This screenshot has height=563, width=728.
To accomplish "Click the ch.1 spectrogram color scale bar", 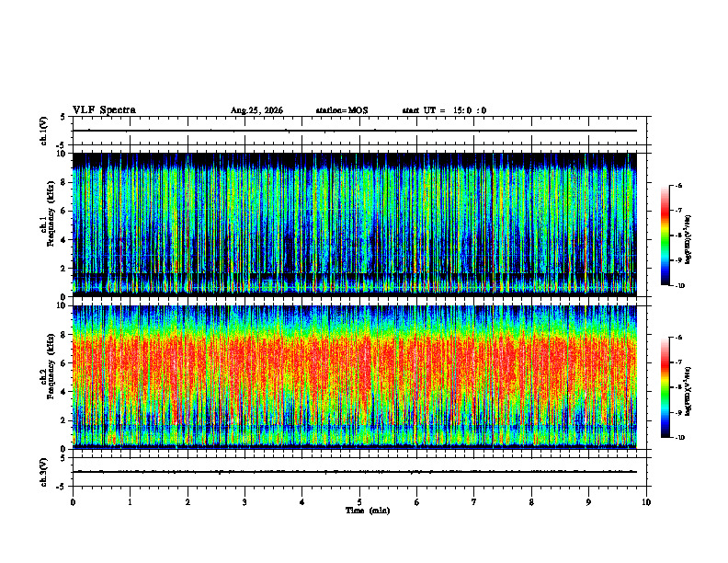I will point(665,236).
